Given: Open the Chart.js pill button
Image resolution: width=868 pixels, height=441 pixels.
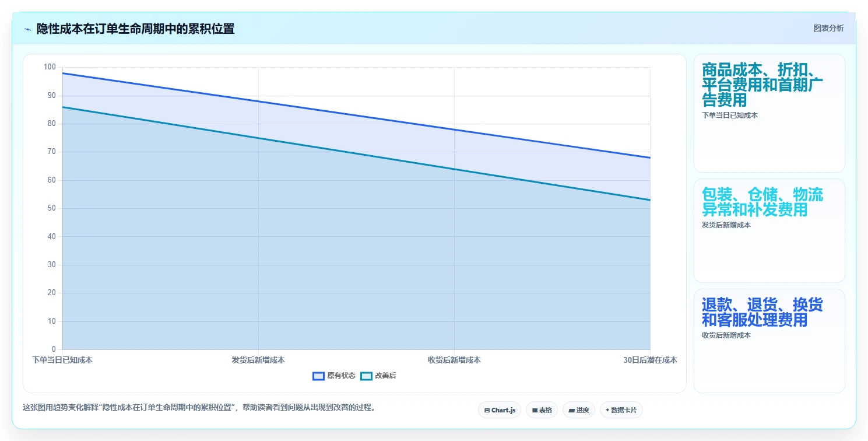Looking at the screenshot, I should click(x=500, y=410).
